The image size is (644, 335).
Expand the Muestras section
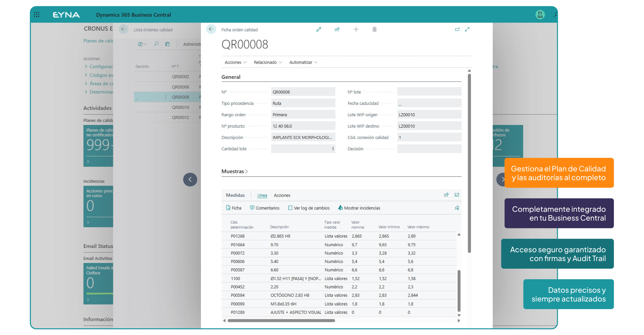(x=234, y=172)
